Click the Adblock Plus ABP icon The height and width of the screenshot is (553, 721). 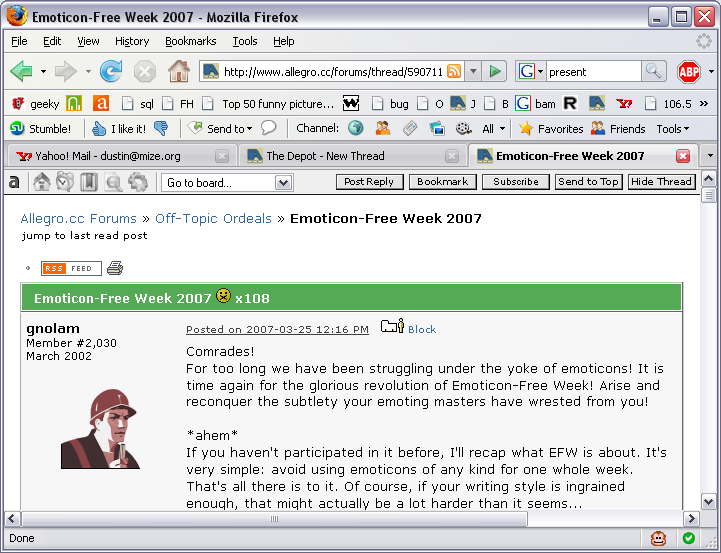point(688,72)
